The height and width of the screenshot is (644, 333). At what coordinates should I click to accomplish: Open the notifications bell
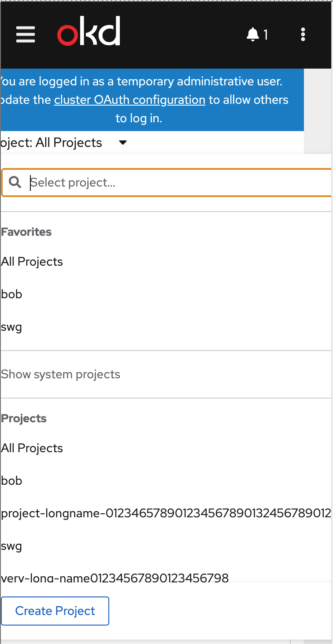point(253,34)
